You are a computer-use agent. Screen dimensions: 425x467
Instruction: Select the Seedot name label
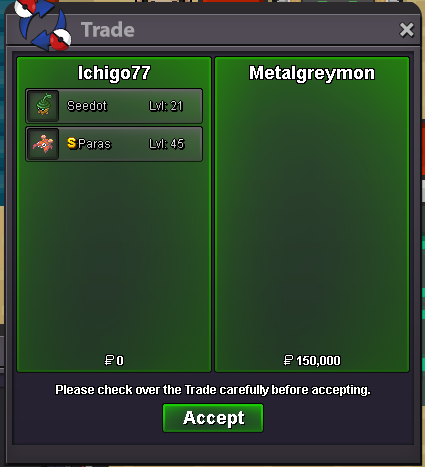(87, 106)
